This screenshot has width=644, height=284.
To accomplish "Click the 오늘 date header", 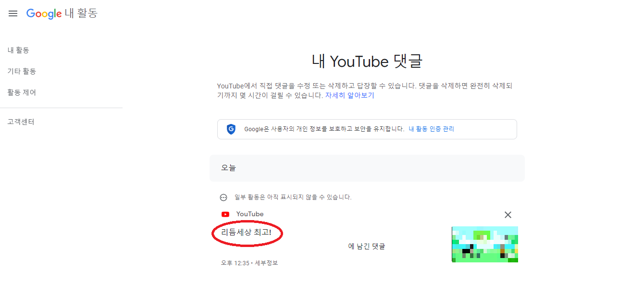I will click(367, 168).
